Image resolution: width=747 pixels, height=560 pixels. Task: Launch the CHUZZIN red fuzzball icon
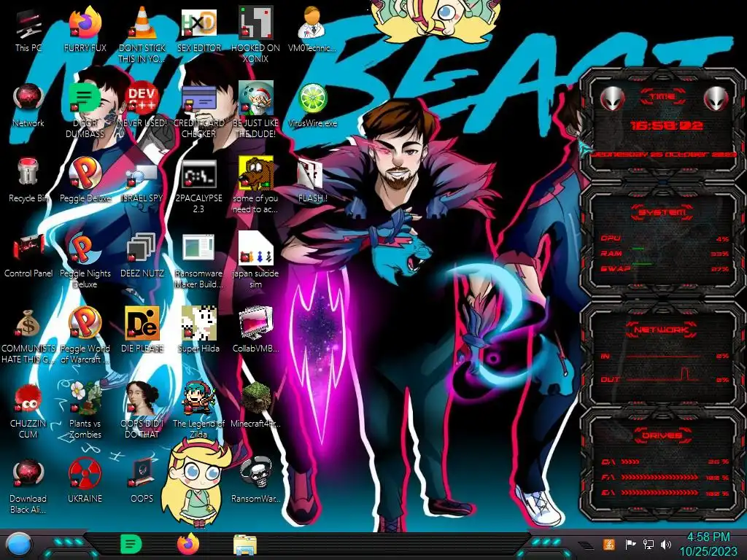tap(28, 411)
